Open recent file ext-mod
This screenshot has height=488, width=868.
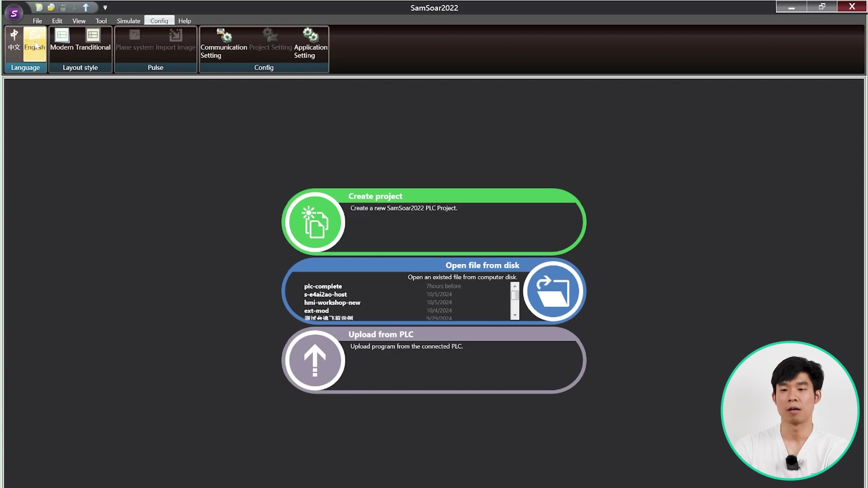click(x=316, y=311)
